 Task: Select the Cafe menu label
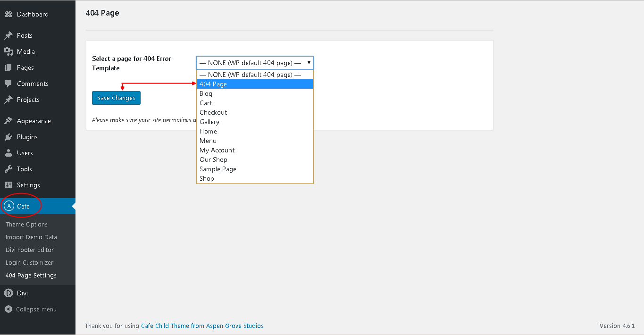pyautogui.click(x=23, y=206)
